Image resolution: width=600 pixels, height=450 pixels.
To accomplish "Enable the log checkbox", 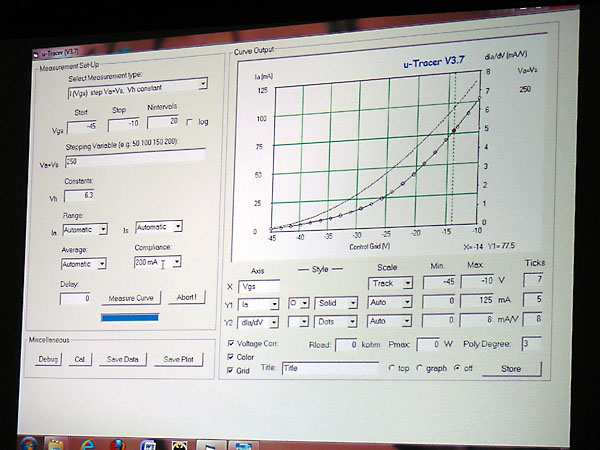I will 190,122.
